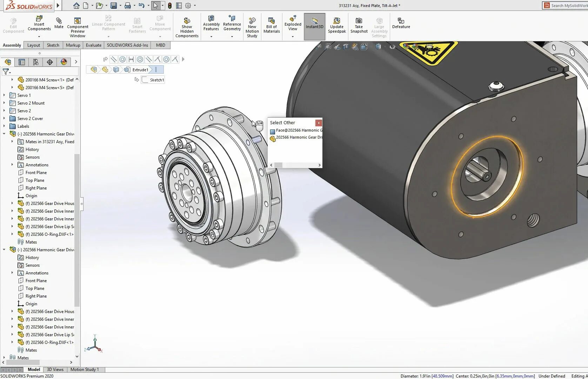Click the Search MySolidWorks field

tap(569, 5)
